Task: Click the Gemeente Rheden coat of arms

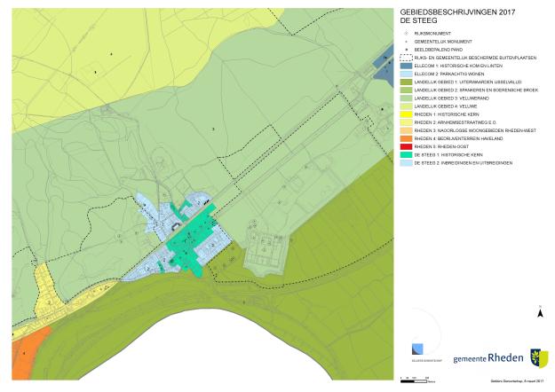Action: pos(538,357)
